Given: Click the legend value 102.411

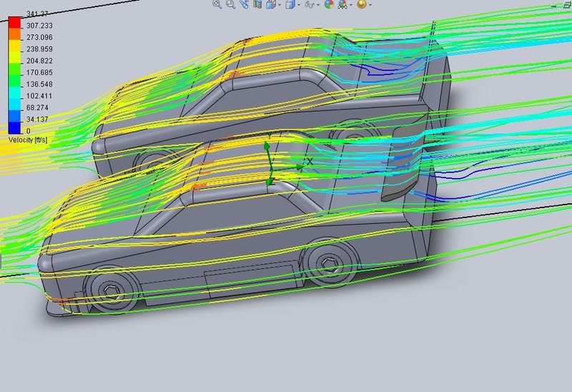Looking at the screenshot, I should click(39, 96).
